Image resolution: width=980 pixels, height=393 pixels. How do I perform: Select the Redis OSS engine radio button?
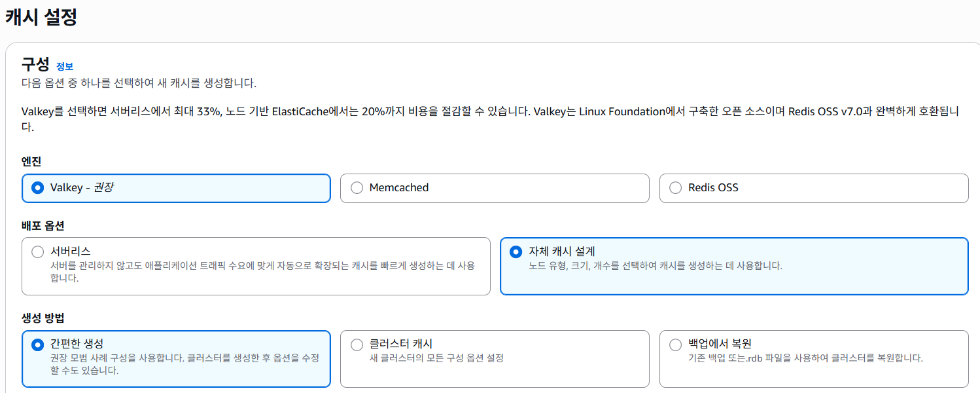pyautogui.click(x=676, y=188)
